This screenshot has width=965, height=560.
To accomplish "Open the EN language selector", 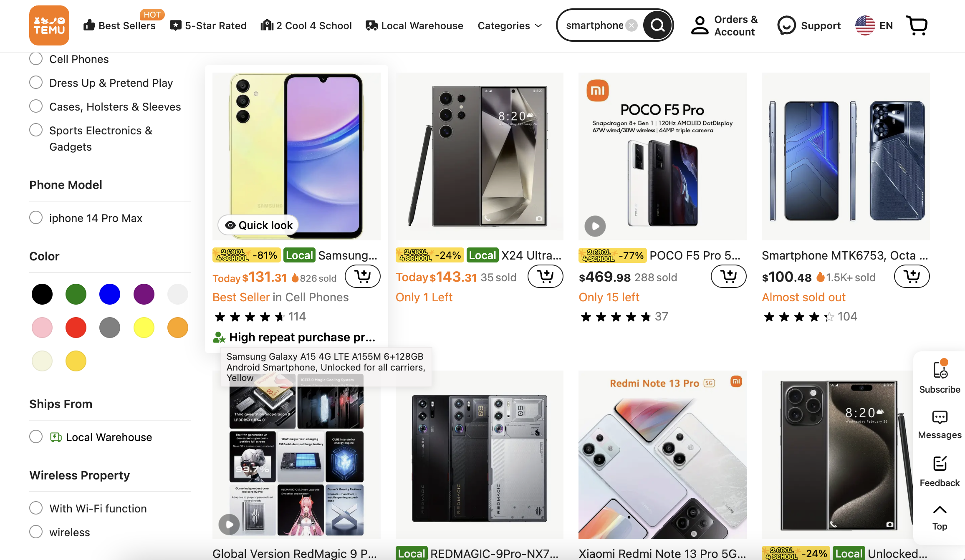I will click(x=874, y=25).
